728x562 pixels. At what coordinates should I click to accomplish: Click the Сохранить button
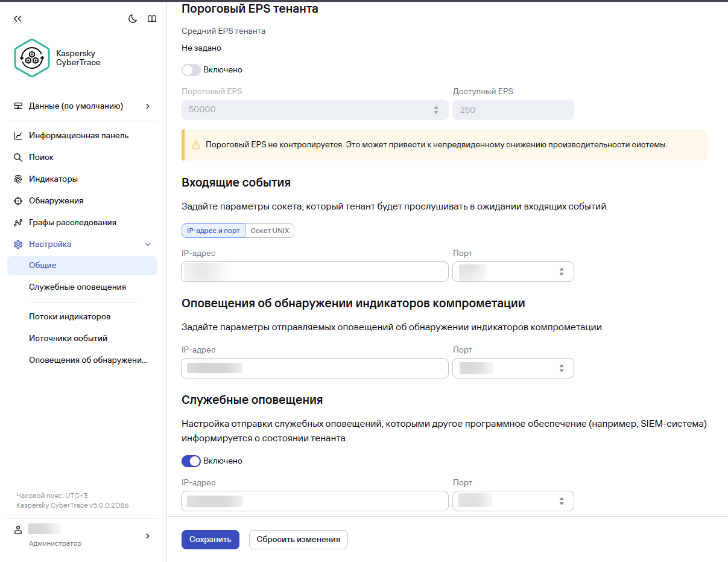click(x=210, y=540)
